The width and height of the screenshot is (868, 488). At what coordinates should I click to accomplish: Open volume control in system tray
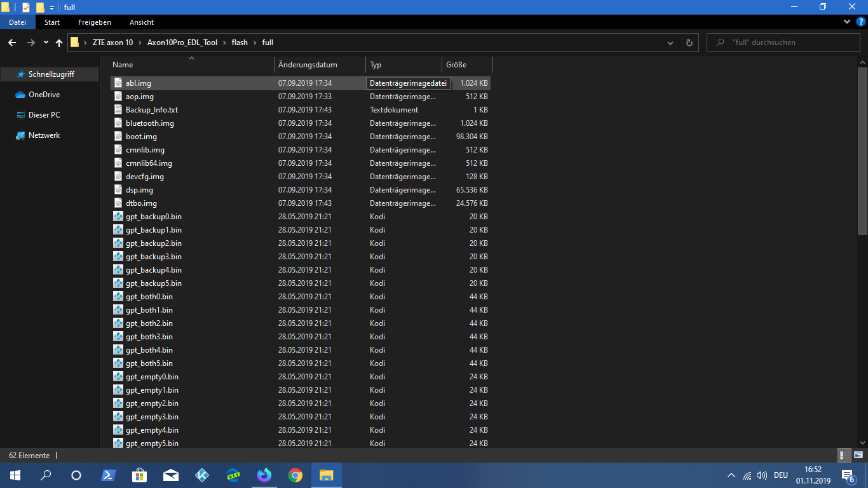coord(762,475)
